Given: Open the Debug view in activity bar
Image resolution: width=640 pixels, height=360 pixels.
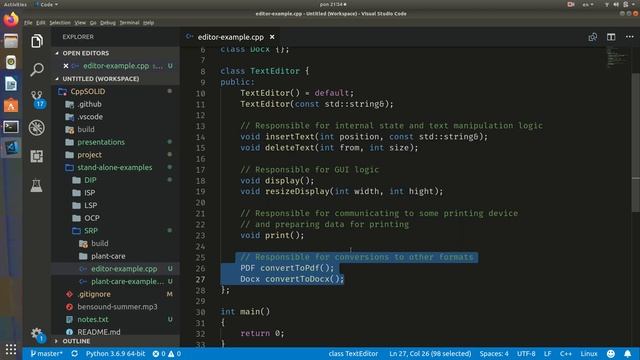Looking at the screenshot, I should (37, 128).
